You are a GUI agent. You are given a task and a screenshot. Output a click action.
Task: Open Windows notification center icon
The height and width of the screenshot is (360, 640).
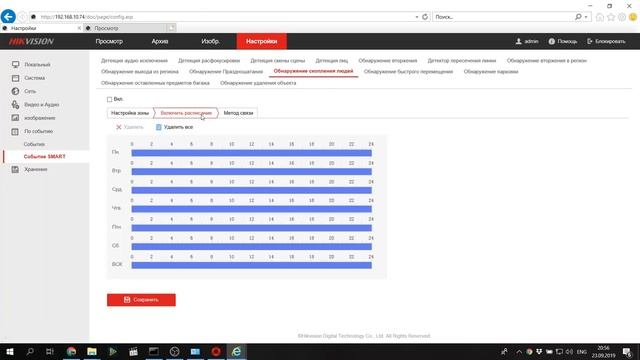pyautogui.click(x=627, y=351)
